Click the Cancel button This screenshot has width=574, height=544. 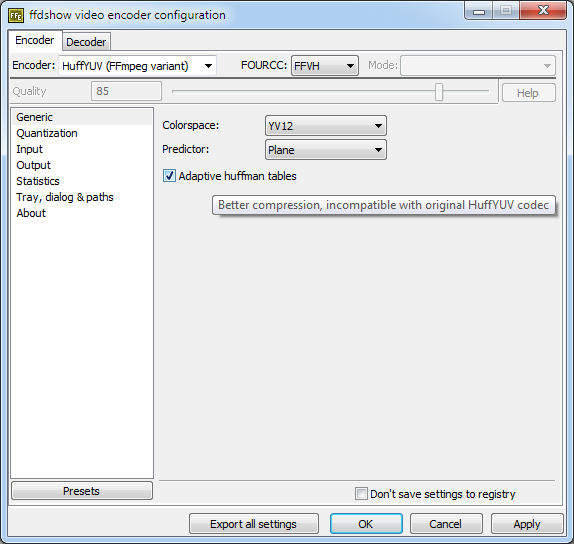pos(446,524)
